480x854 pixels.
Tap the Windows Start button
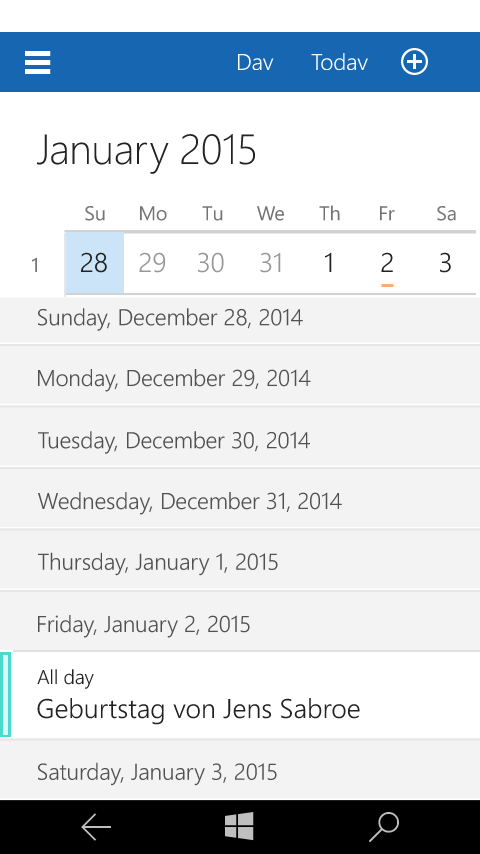239,826
